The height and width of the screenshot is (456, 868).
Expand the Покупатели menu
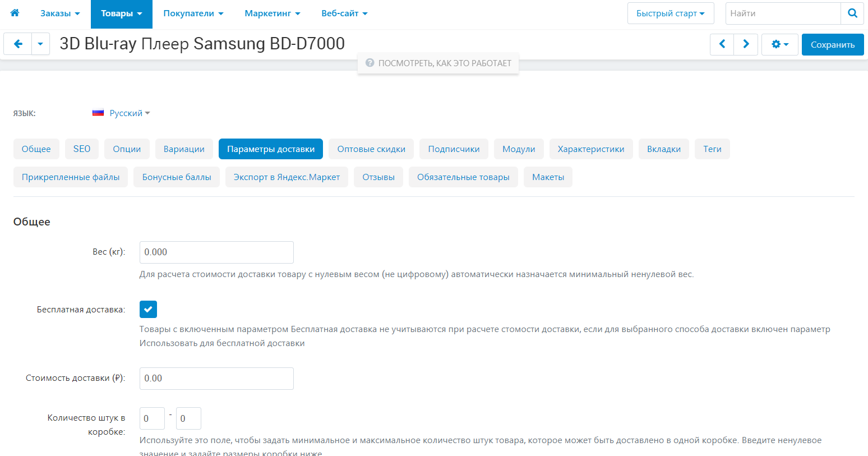pyautogui.click(x=193, y=13)
